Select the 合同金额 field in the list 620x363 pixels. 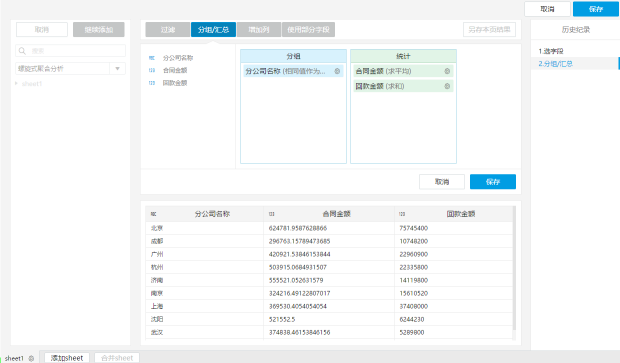[175, 70]
